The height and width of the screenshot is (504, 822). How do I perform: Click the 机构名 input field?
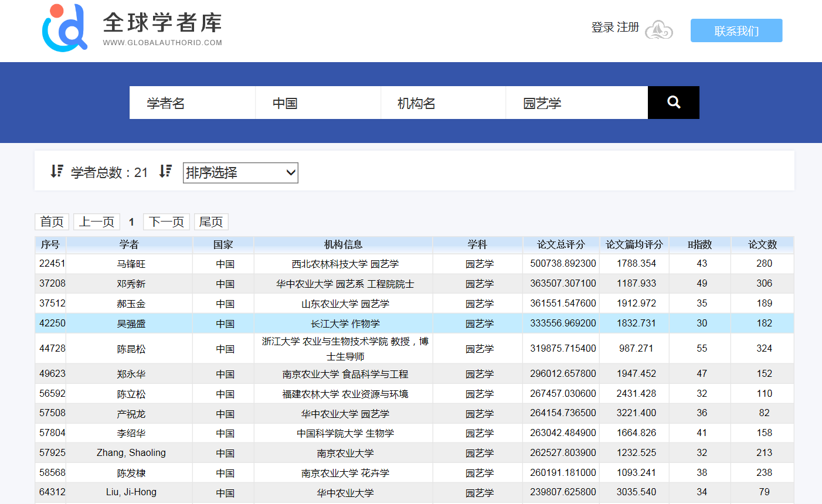click(x=443, y=103)
